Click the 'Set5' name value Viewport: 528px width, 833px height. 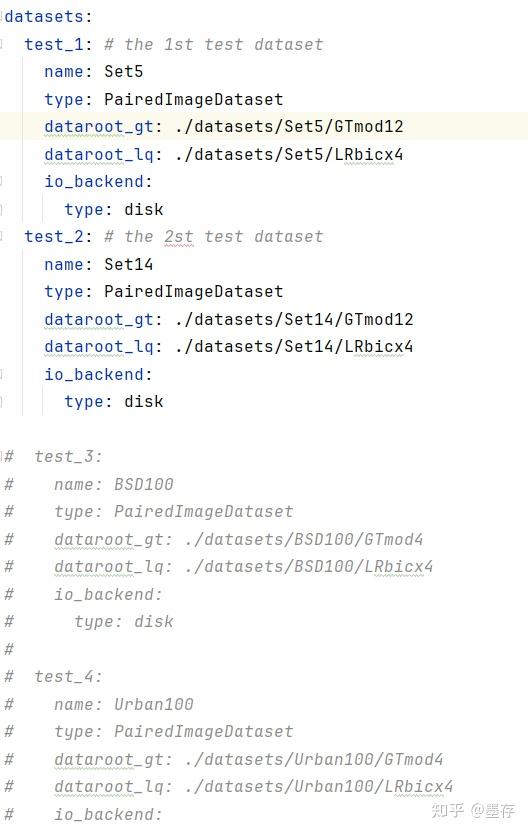(123, 71)
